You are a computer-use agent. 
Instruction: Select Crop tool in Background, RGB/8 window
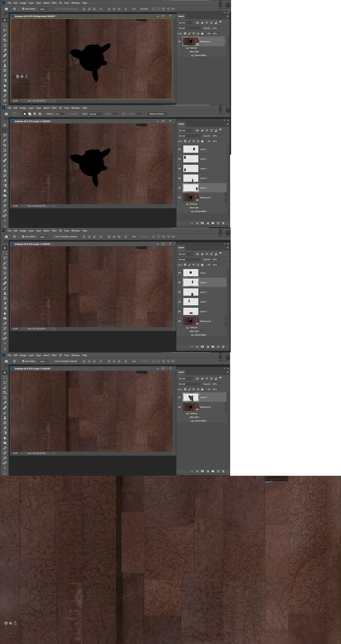[5, 40]
